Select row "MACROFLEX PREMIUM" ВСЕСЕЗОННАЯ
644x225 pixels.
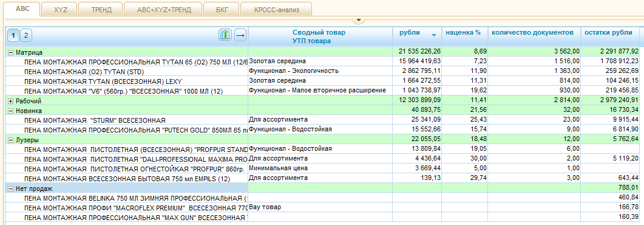pyautogui.click(x=136, y=208)
